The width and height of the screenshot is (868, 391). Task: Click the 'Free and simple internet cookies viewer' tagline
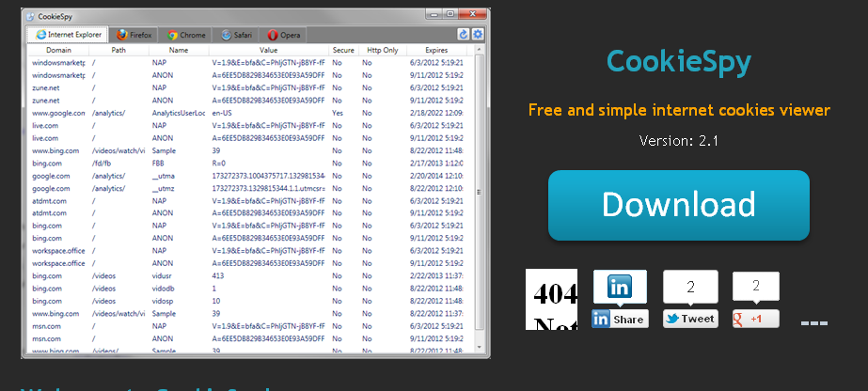[679, 110]
